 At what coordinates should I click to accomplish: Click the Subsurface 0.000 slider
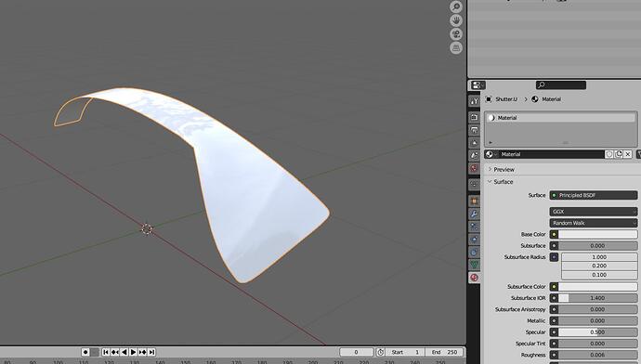[597, 245]
